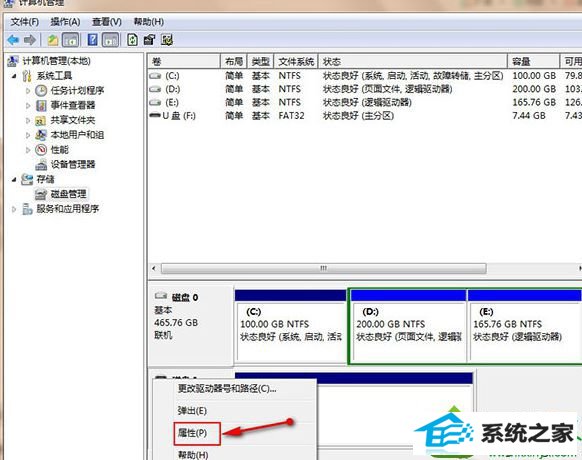Expand the 任务计划程序 node arrow
This screenshot has width=582, height=460.
(x=28, y=90)
